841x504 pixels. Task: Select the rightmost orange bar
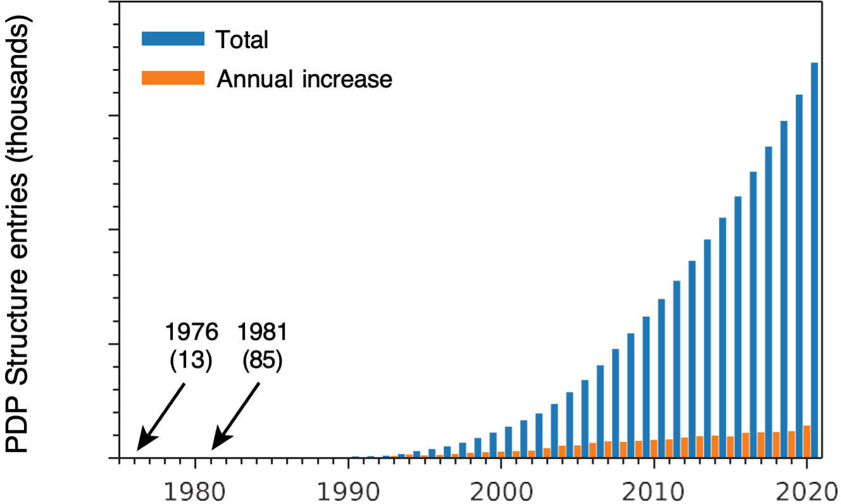tap(807, 441)
